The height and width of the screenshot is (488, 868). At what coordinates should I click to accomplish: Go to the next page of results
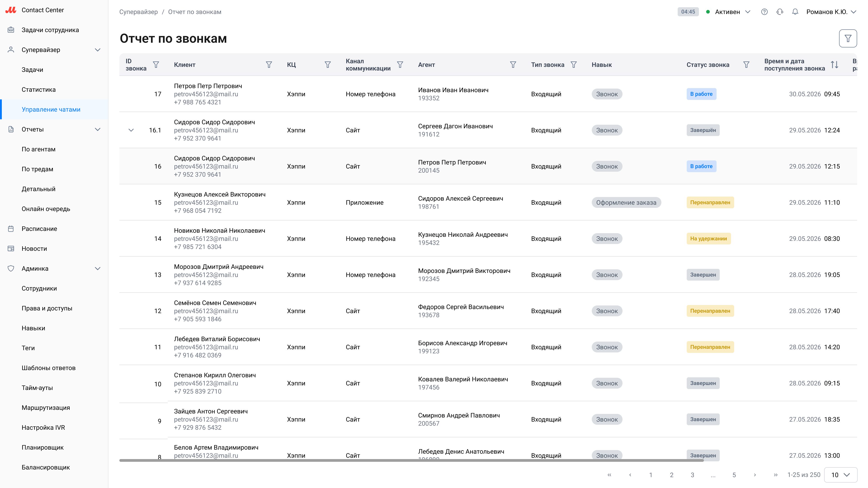755,475
